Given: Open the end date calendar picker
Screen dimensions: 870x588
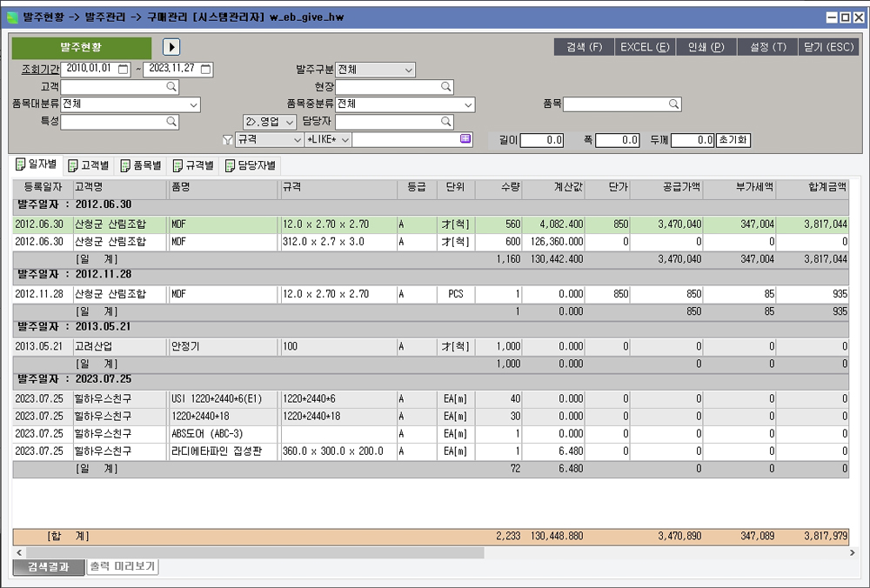Looking at the screenshot, I should tap(205, 70).
